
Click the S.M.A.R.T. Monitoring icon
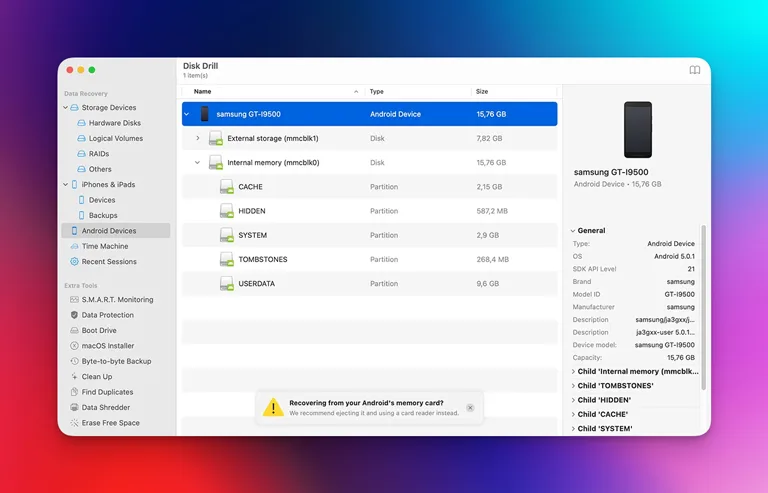click(x=74, y=300)
